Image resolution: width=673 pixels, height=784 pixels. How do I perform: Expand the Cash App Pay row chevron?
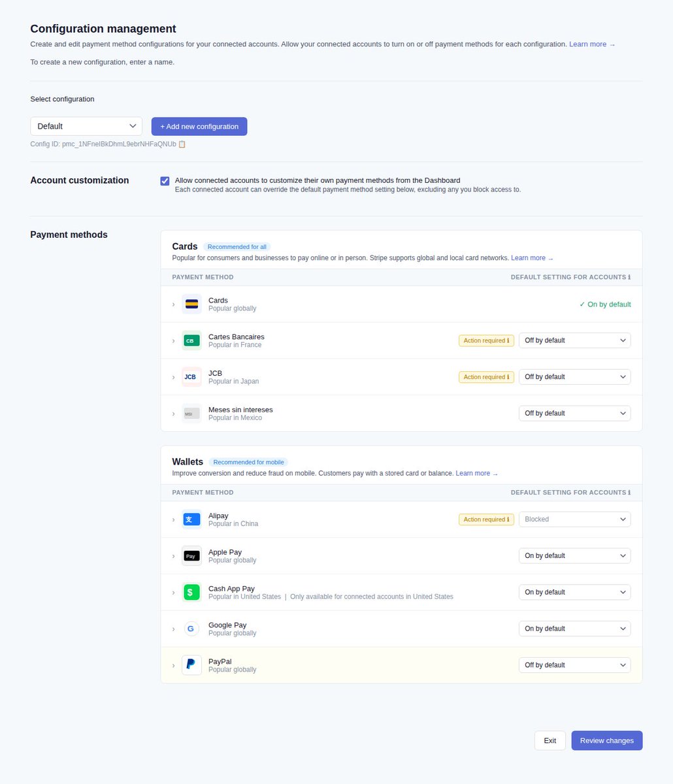click(174, 593)
